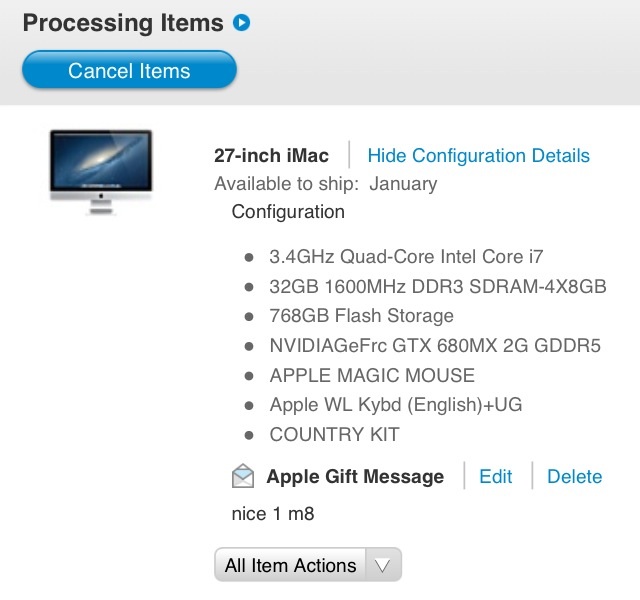Screen dimensions: 640x600
Task: Delete the Apple gift message
Action: coord(574,476)
